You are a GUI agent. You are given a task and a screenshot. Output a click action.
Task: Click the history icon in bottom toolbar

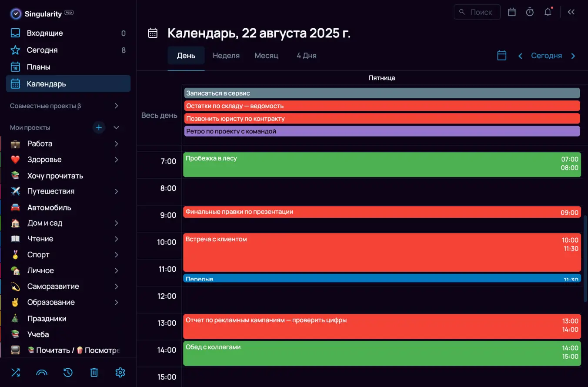pos(68,372)
